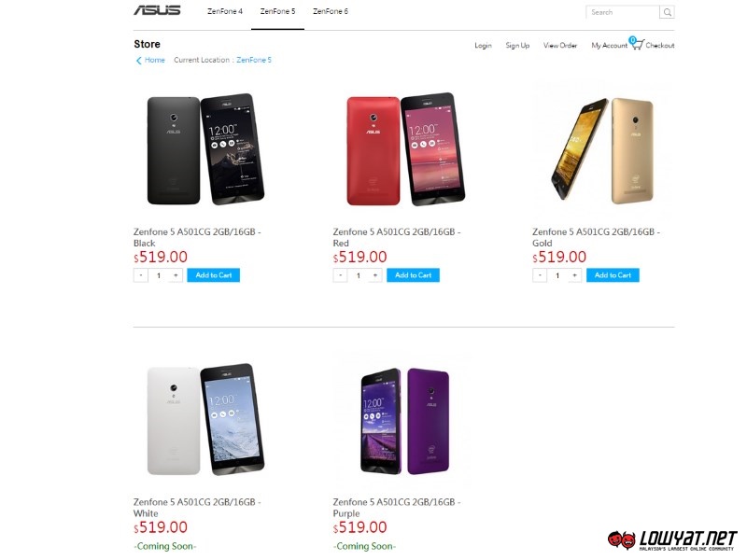
Task: Add the Gold Zenfone 5 to cart
Action: point(613,275)
